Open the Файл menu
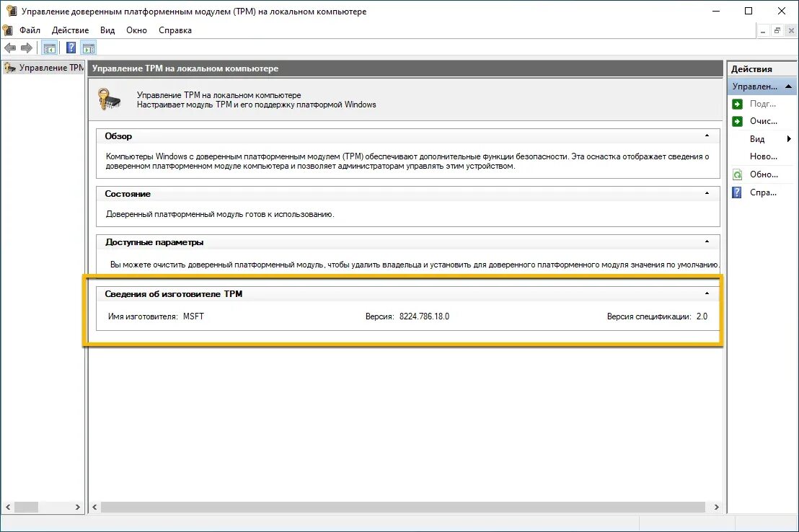 tap(30, 30)
